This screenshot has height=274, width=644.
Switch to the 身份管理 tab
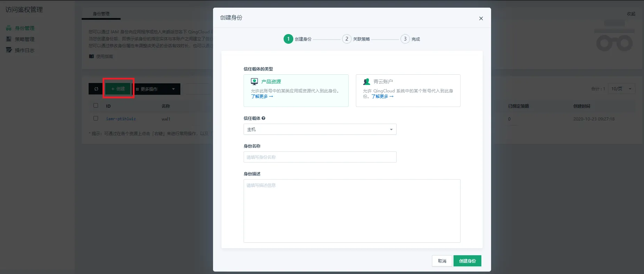[x=101, y=14]
